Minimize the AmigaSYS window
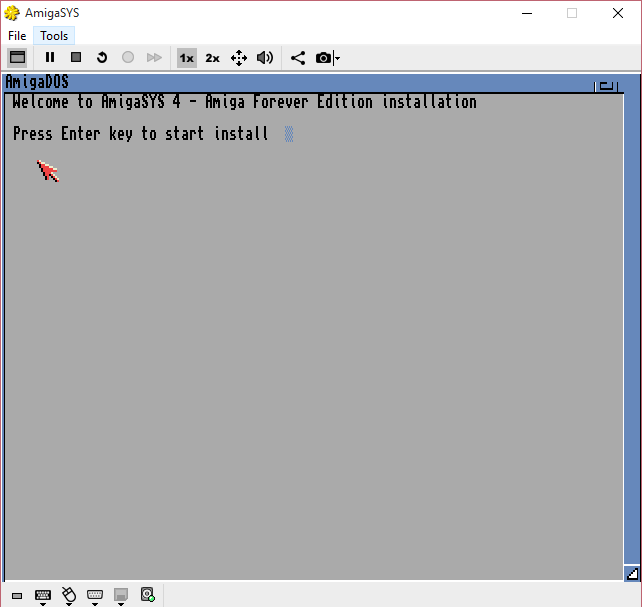 point(527,14)
